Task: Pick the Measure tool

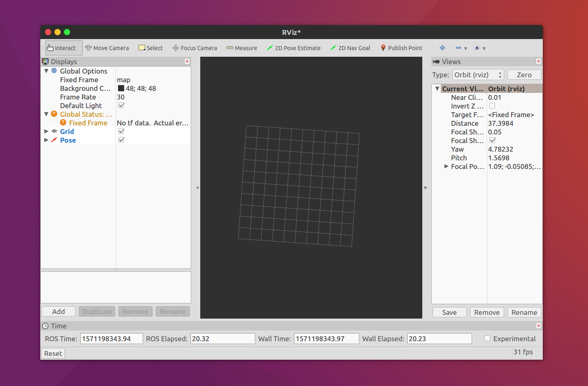Action: pos(242,48)
